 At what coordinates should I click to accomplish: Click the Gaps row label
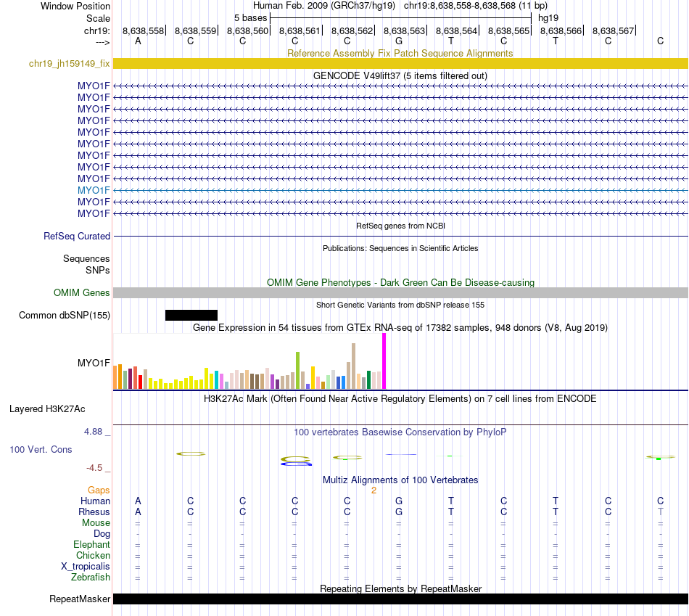[99, 490]
